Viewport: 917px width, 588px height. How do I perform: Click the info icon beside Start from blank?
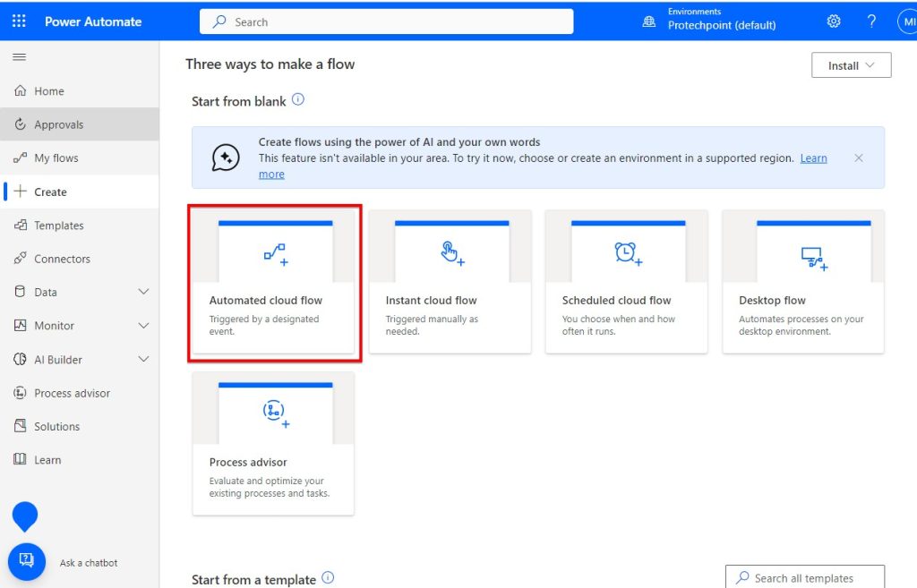(x=298, y=99)
